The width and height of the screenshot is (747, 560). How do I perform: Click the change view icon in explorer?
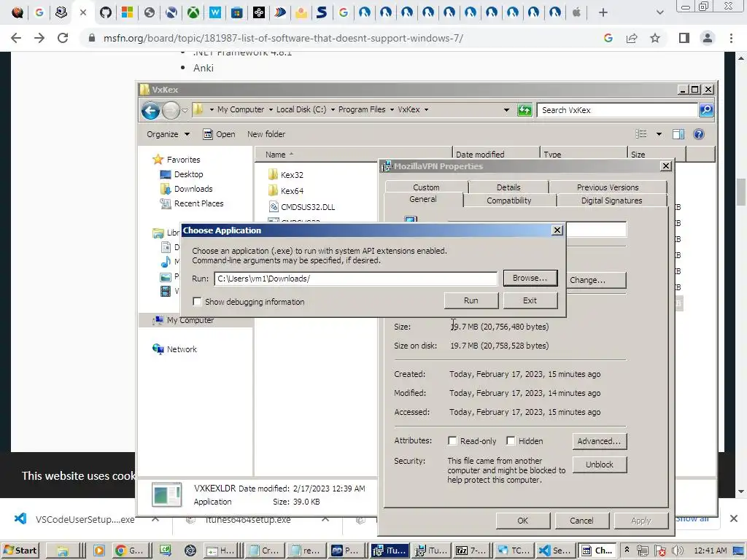point(640,134)
